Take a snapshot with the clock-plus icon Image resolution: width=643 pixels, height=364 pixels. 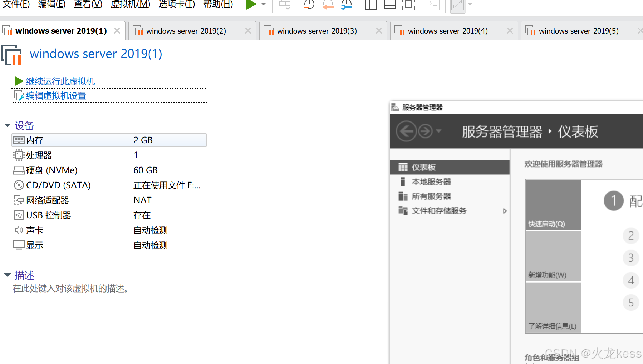309,5
